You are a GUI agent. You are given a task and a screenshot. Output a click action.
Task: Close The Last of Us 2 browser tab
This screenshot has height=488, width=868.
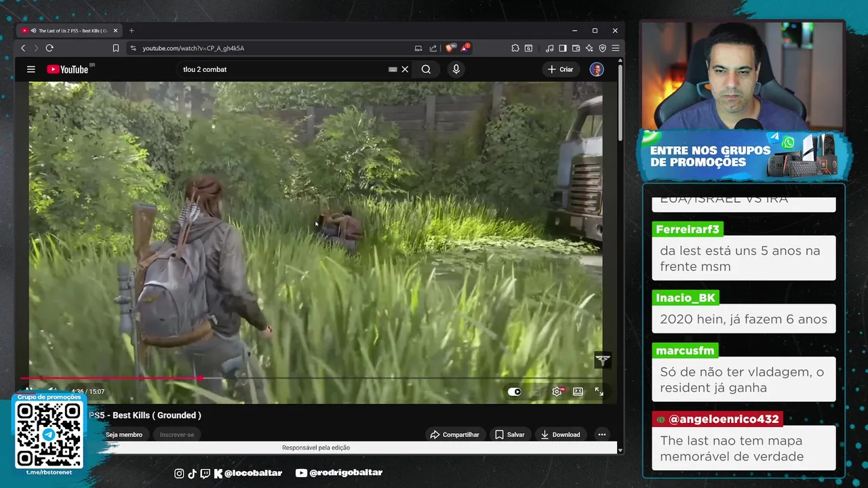click(x=115, y=30)
